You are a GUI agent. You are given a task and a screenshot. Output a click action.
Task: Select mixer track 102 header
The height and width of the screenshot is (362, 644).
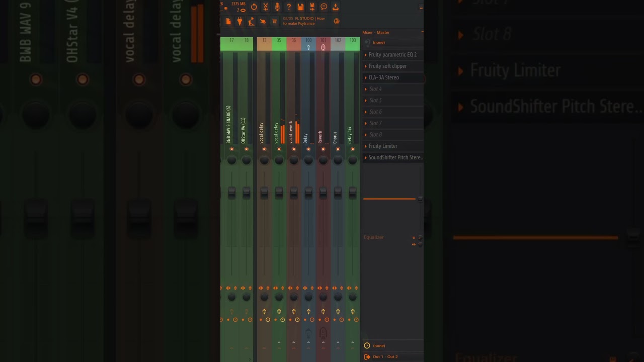338,44
